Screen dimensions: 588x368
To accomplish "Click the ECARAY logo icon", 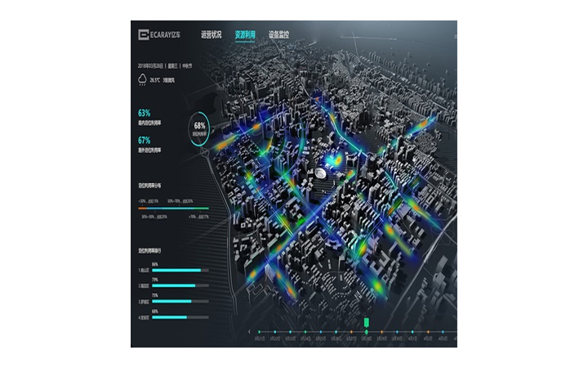I will (x=144, y=34).
